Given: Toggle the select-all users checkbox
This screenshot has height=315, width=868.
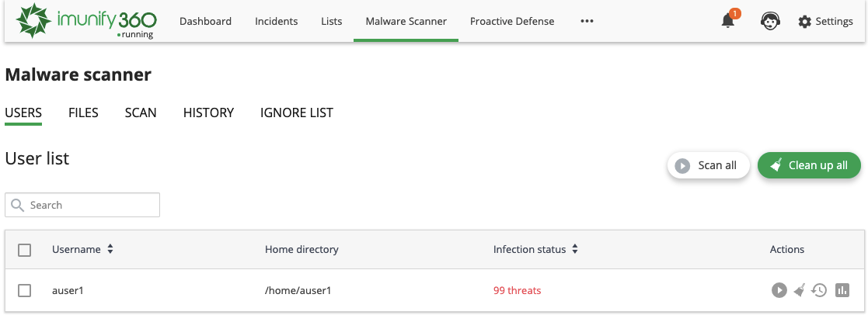Looking at the screenshot, I should click(x=25, y=250).
